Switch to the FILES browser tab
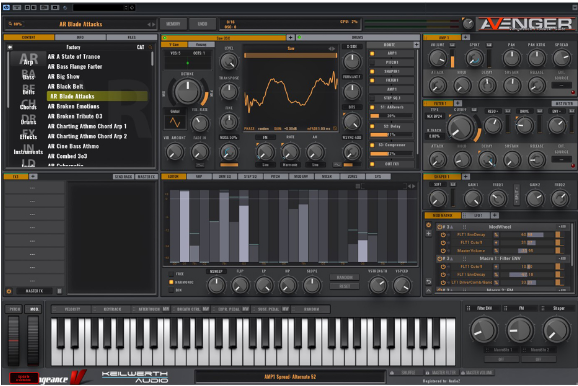 click(132, 37)
